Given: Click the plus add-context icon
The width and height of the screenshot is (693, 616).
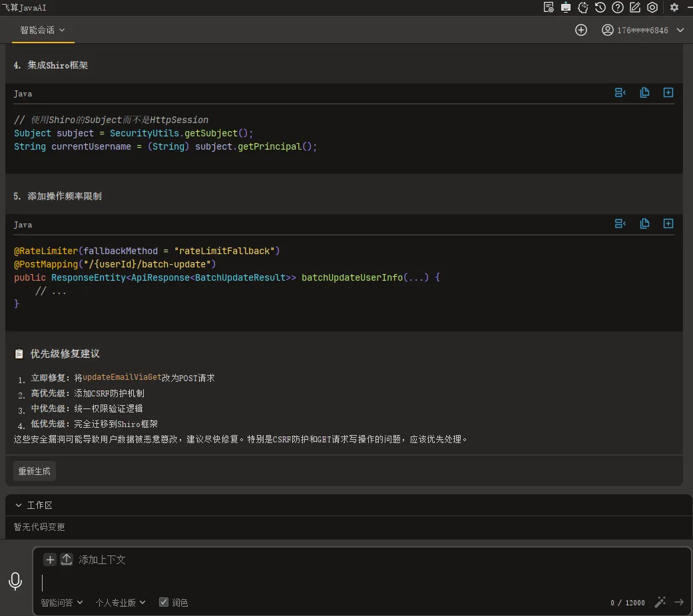Looking at the screenshot, I should 50,560.
